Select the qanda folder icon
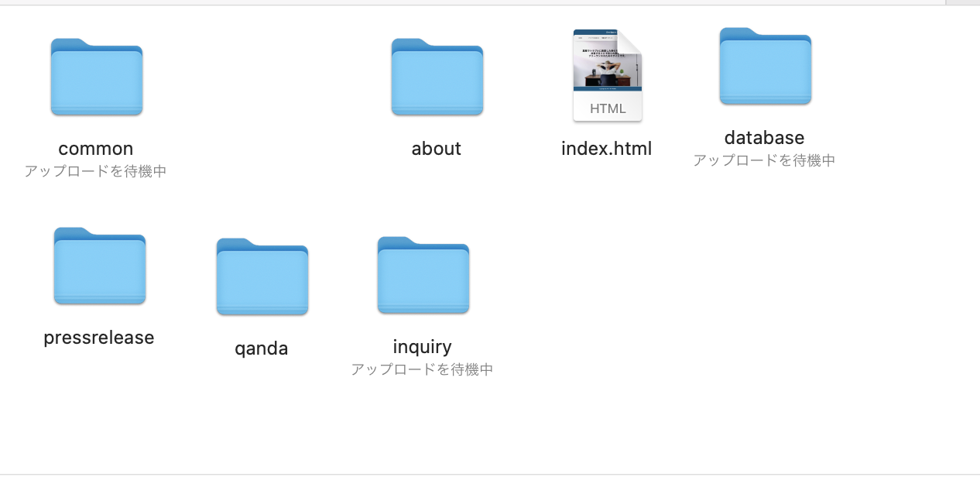Screen dimensions: 980x477 coord(262,277)
